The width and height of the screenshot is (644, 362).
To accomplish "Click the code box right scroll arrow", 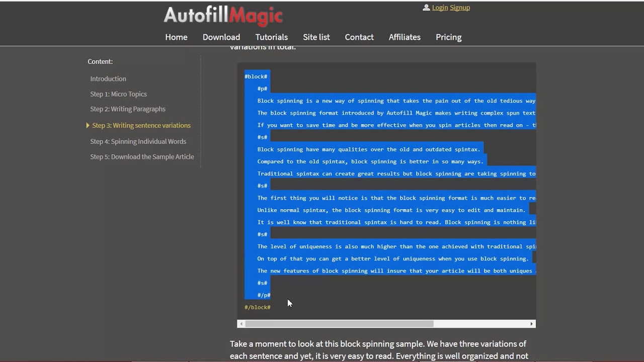I will tap(531, 324).
